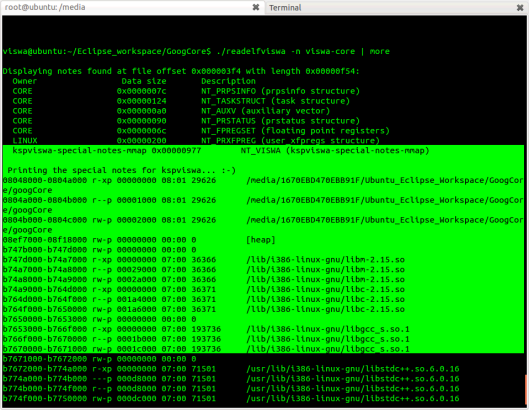Screen dimensions: 529x410
Task: Click the NT_VISWA kspviswa-special-notes-mmap row
Action: (x=221, y=151)
